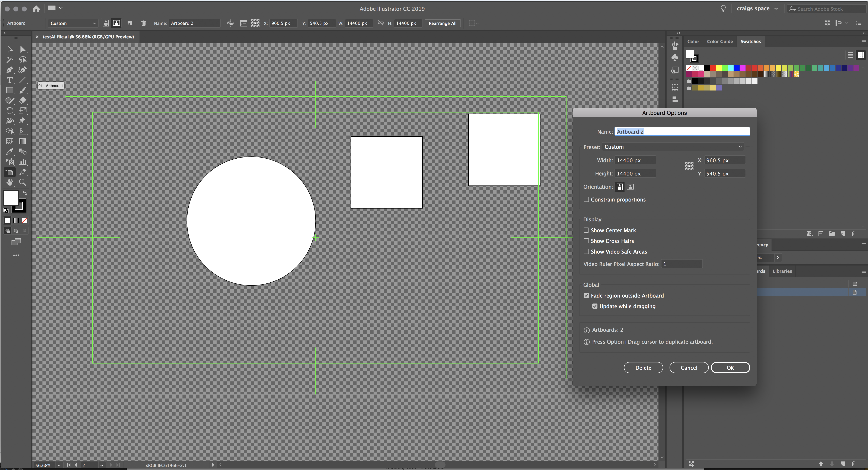Open the Preset dropdown in Artboard Options

pyautogui.click(x=673, y=147)
